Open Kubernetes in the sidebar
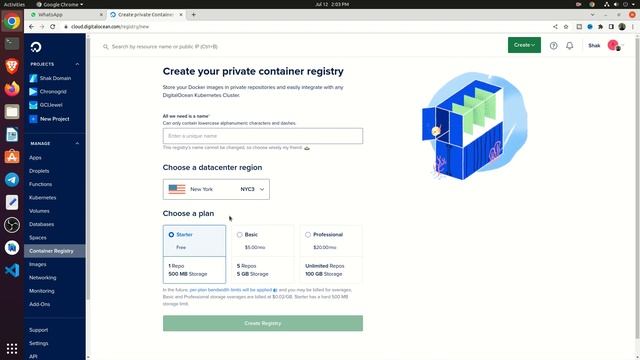Screen dimensions: 640x360 tap(42, 198)
